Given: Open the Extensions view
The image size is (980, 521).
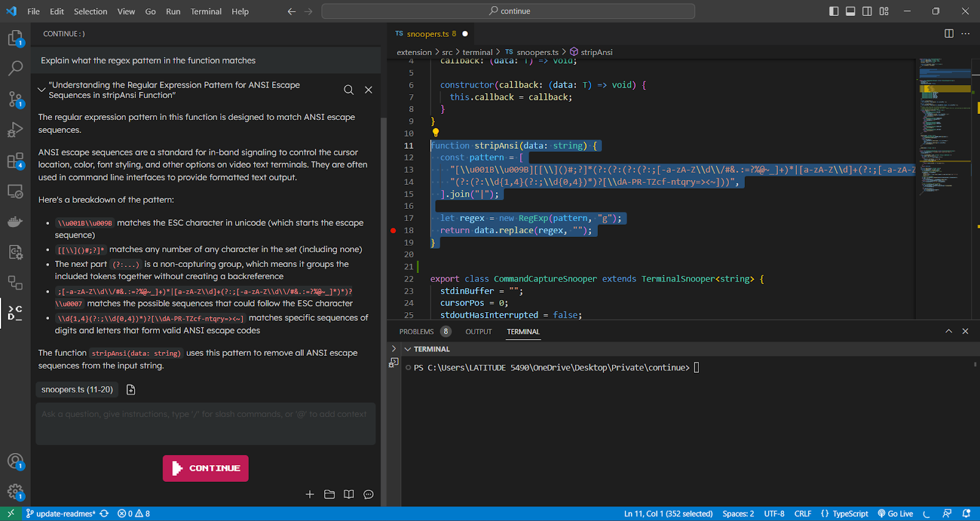Looking at the screenshot, I should tap(15, 161).
